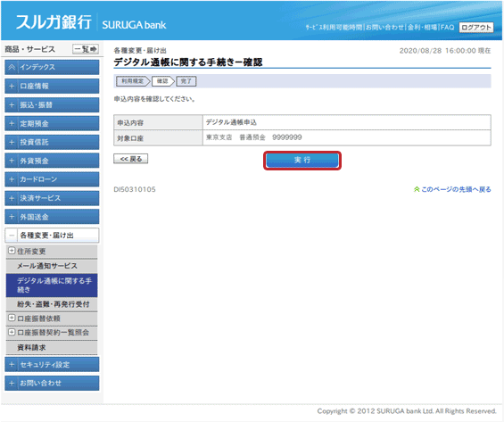Open the 一覧 list button in sidebar header
This screenshot has height=422, width=504.
86,49
